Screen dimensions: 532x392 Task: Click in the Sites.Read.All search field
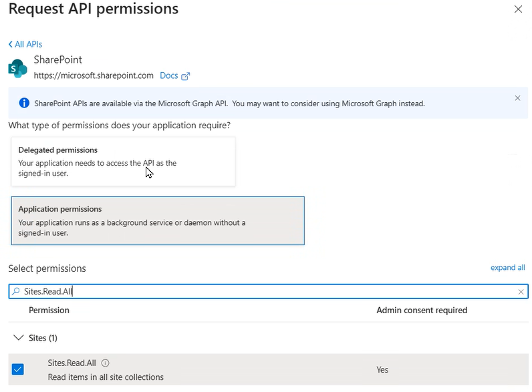tap(267, 292)
